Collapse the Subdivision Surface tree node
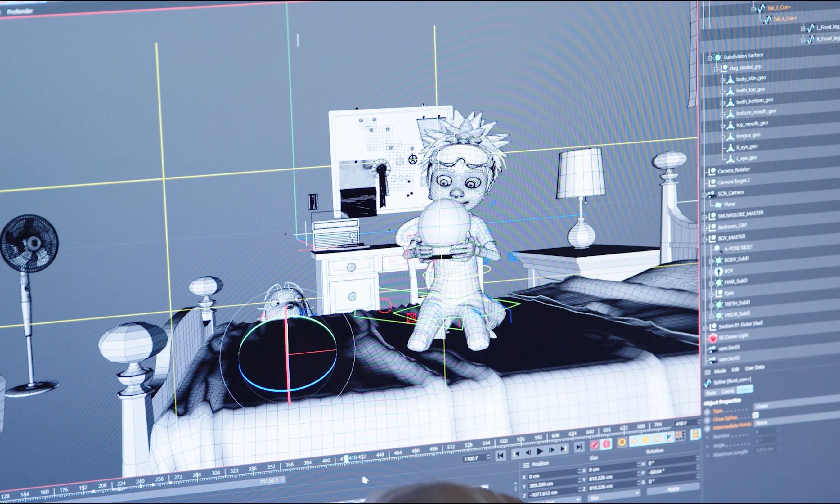Screen dimensions: 840x504 pos(710,58)
